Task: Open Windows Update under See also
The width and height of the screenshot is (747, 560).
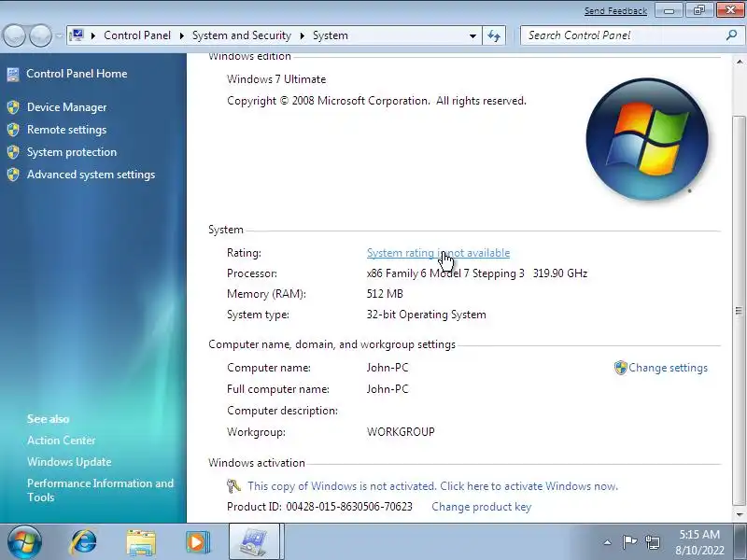Action: [69, 461]
